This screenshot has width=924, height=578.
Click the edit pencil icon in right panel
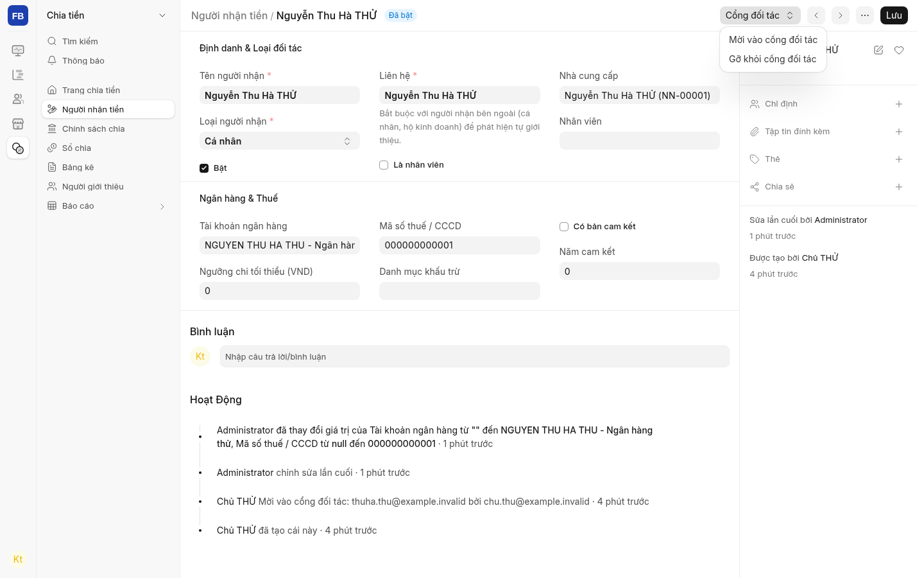(878, 50)
